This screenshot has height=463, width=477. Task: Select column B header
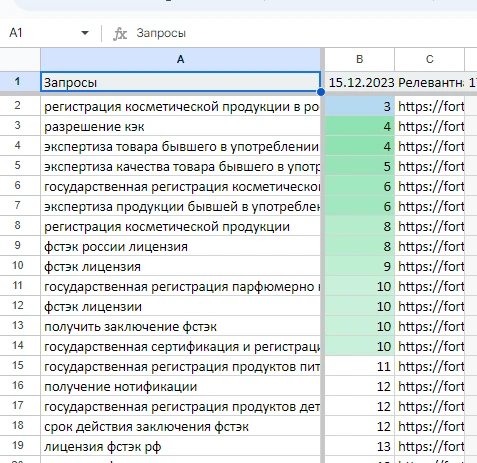pyautogui.click(x=360, y=59)
